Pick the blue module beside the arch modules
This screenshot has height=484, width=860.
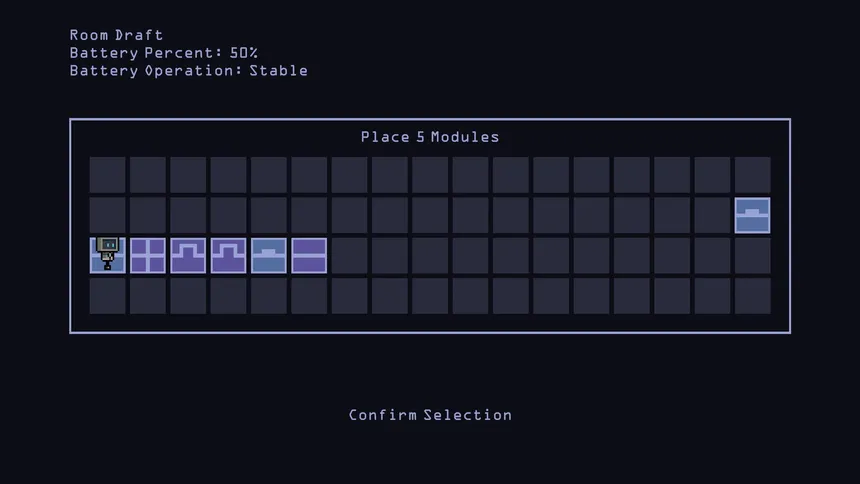(269, 255)
